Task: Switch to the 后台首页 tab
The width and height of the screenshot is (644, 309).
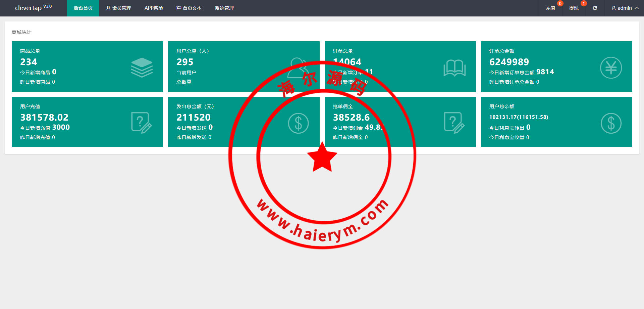Action: tap(83, 8)
